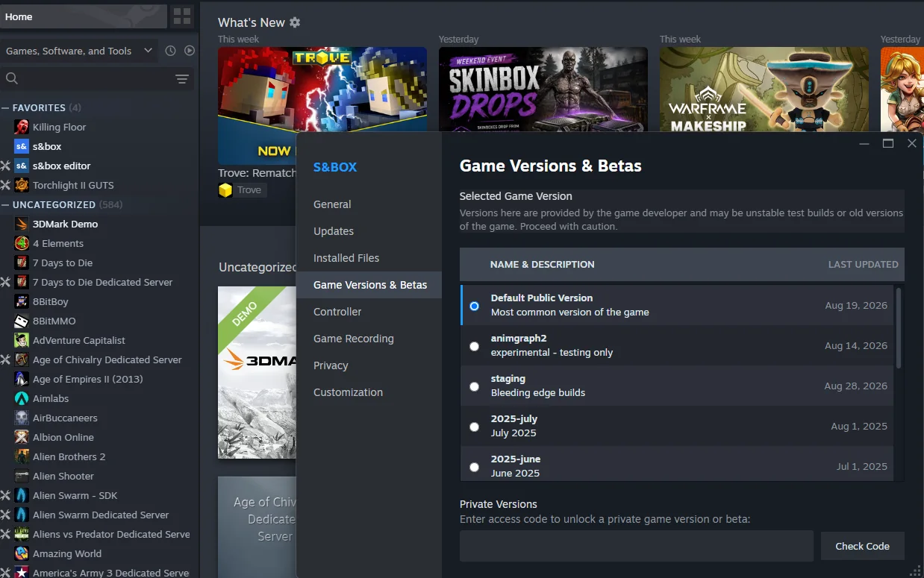Click the AirBuccaneers game icon
924x578 pixels.
[22, 418]
